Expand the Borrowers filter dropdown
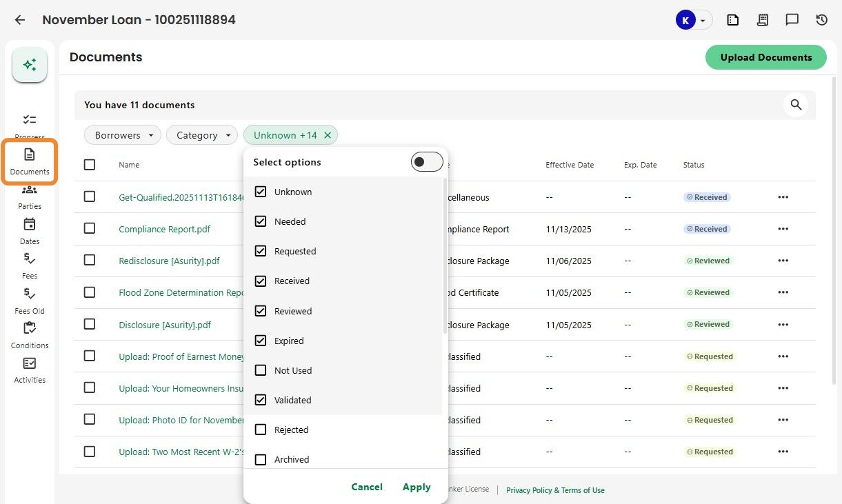Viewport: 842px width, 504px height. (123, 135)
